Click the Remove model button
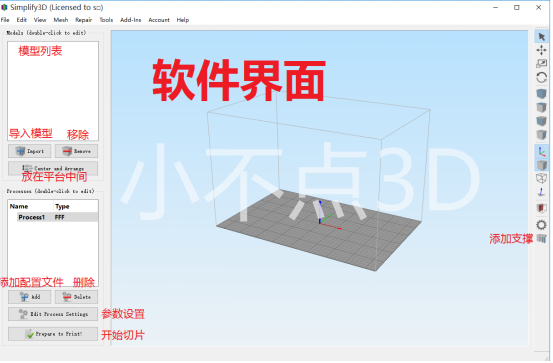This screenshot has height=363, width=553. tap(77, 152)
